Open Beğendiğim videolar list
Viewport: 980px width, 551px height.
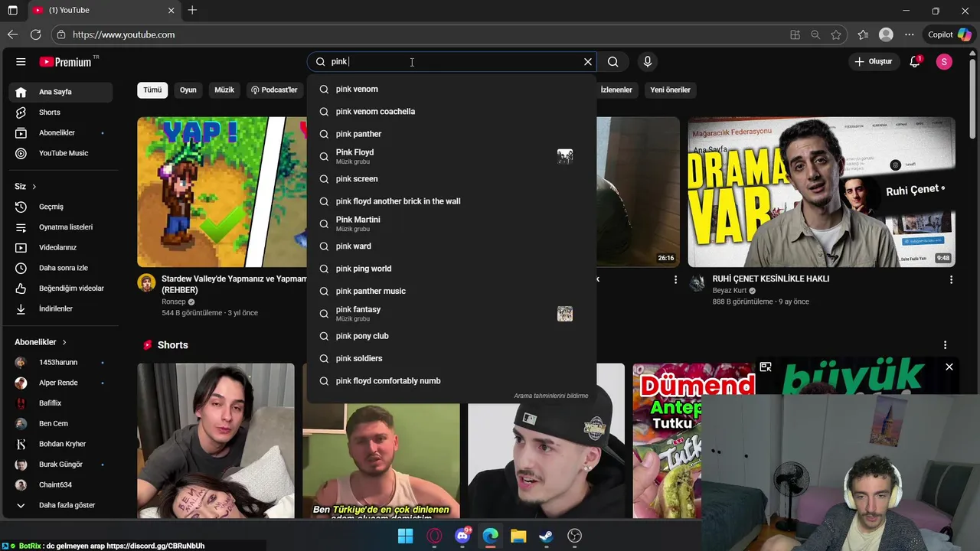coord(61,289)
